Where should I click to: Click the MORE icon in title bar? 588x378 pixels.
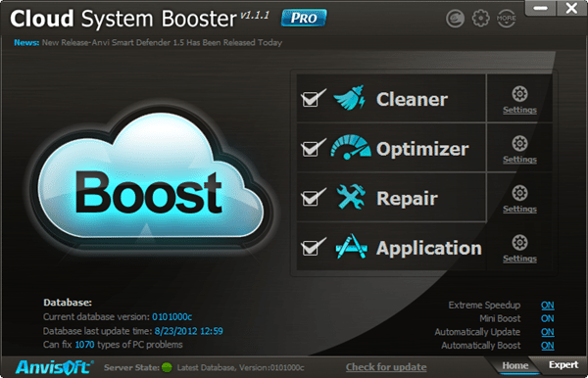507,19
